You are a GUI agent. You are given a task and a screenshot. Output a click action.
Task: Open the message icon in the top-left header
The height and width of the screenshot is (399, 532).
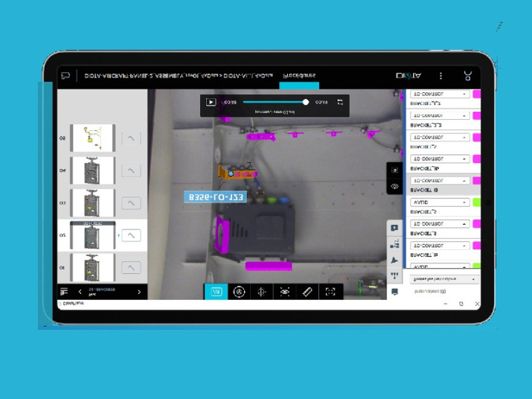[65, 75]
